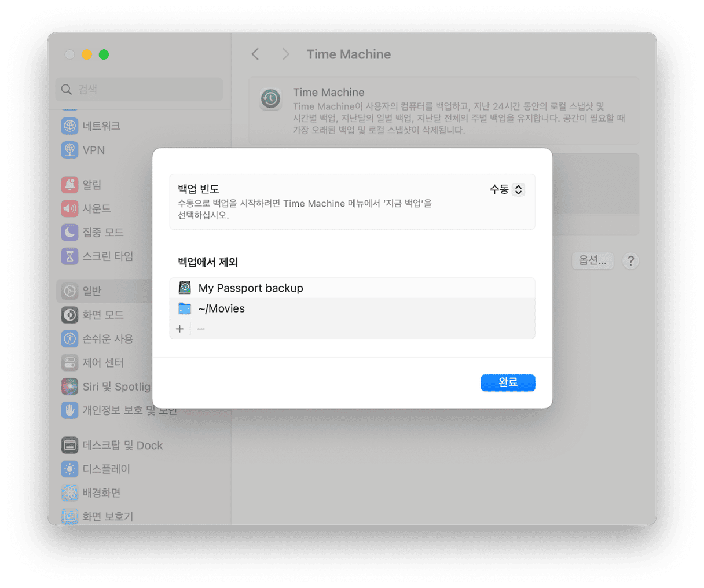Click the 검색 search field
Screen dimensions: 704x588
pyautogui.click(x=140, y=89)
